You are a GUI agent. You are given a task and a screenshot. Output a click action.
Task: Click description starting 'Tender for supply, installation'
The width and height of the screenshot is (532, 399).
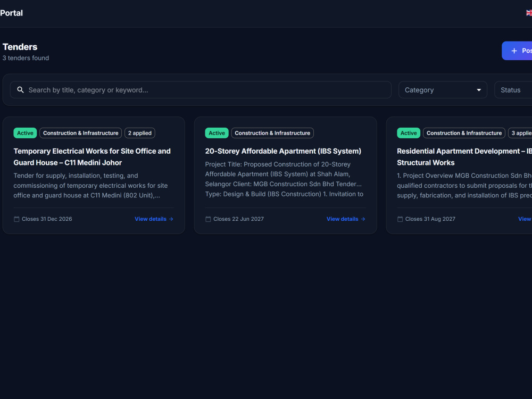click(90, 186)
